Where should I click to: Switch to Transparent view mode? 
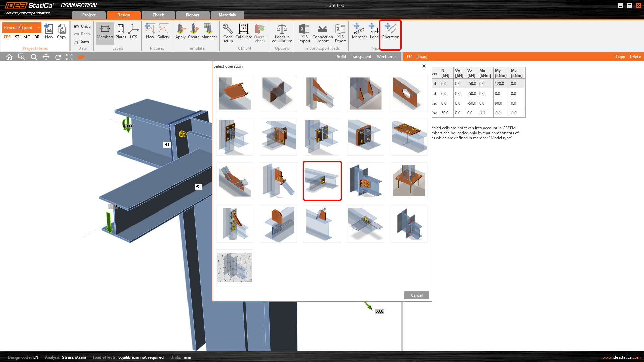361,57
